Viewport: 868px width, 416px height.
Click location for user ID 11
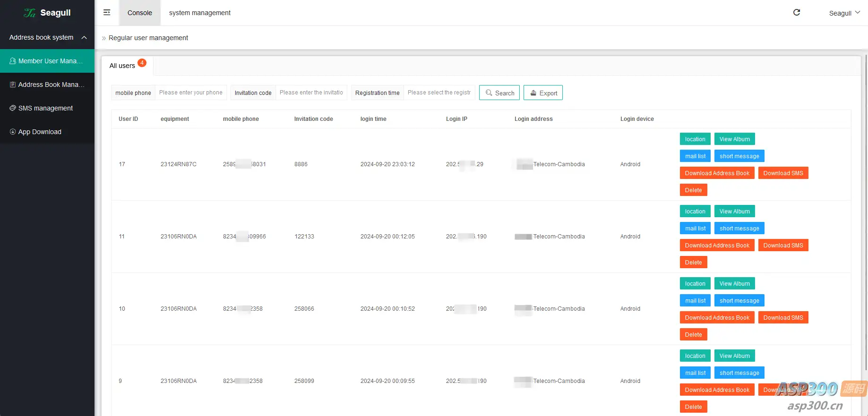coord(695,212)
